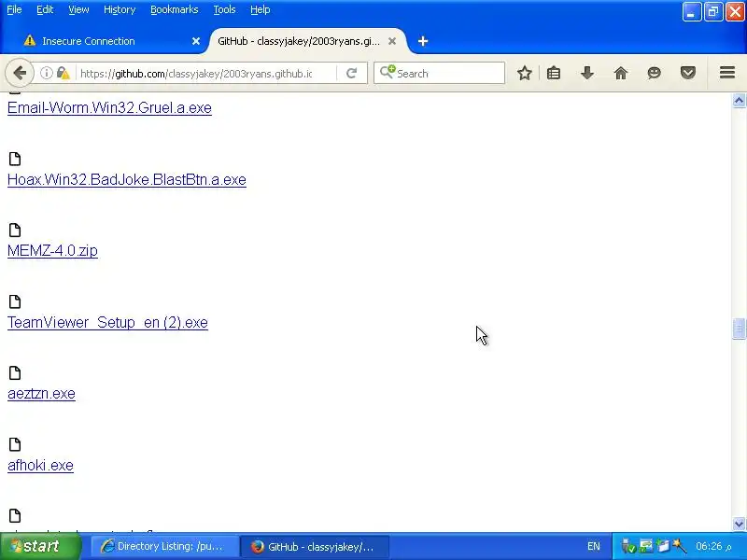Click the vertical scrollbar up arrow
747x560 pixels.
point(739,101)
